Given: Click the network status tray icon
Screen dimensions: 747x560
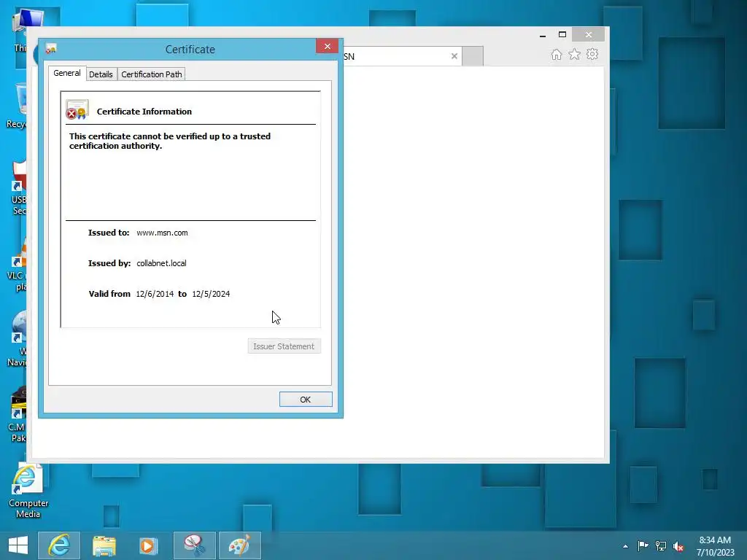Looking at the screenshot, I should (661, 545).
